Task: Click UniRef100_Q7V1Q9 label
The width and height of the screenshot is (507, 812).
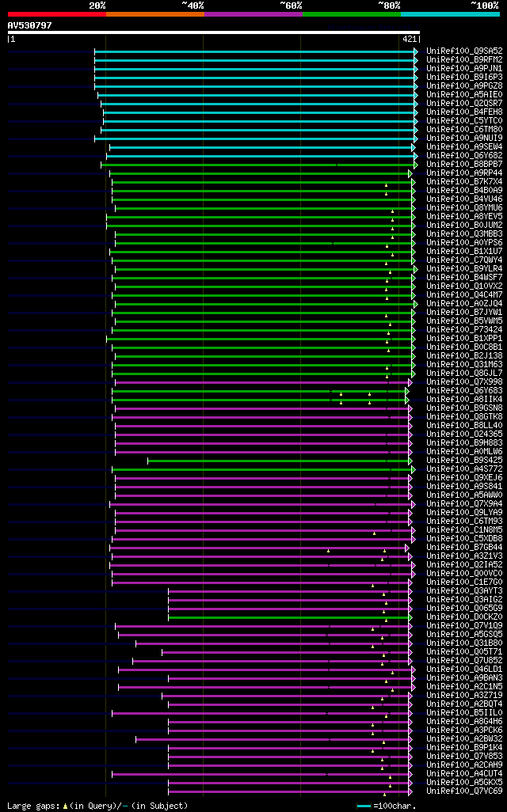Action: coord(464,625)
